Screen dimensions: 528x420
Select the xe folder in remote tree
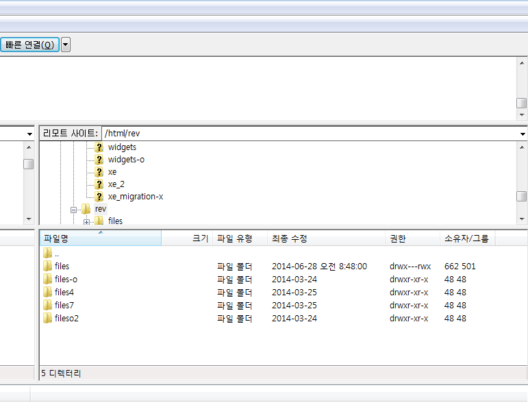pos(112,172)
